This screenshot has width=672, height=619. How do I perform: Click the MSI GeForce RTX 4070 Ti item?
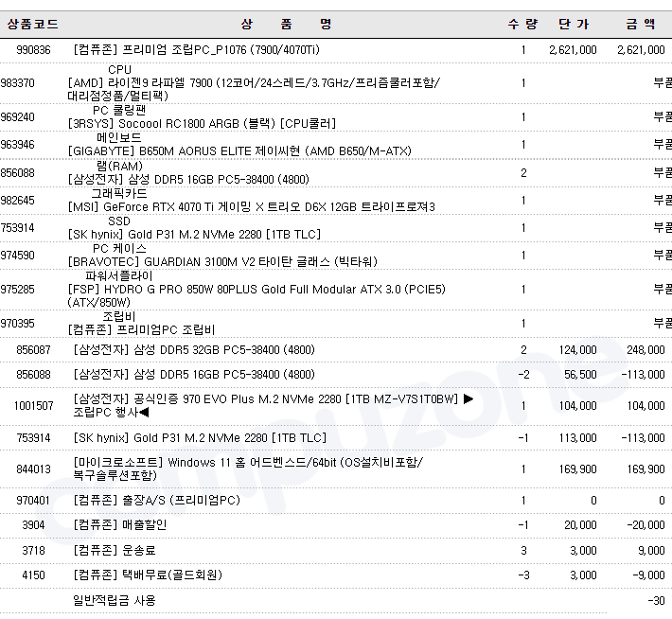coord(252,206)
